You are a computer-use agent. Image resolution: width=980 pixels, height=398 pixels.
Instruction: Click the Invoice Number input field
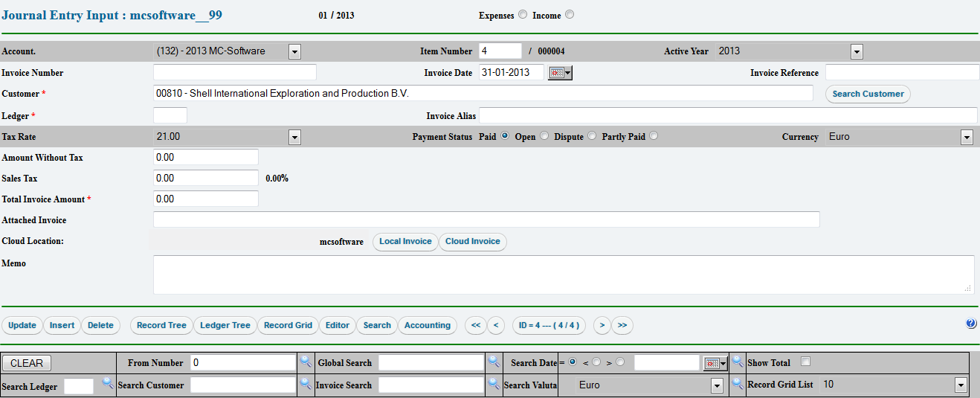click(235, 72)
